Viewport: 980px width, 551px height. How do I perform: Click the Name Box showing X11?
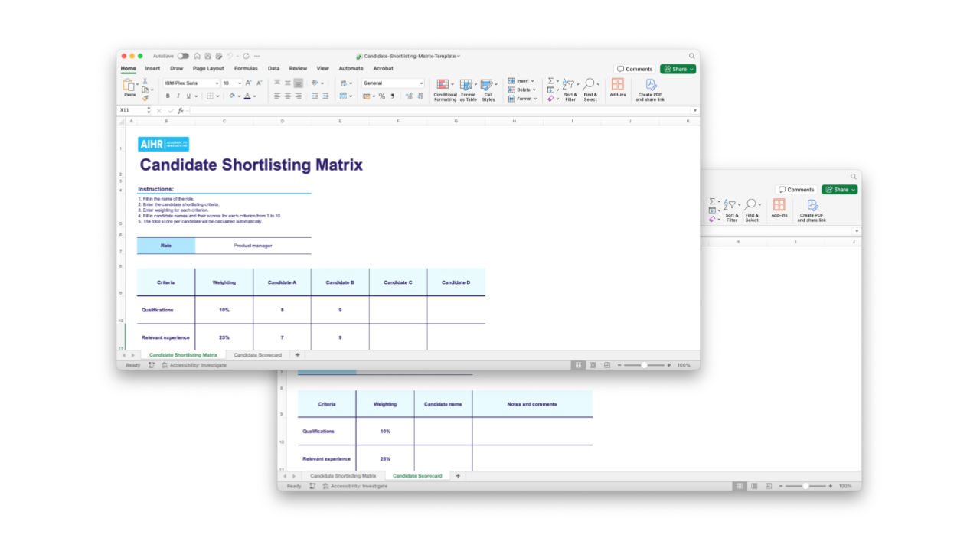[131, 111]
